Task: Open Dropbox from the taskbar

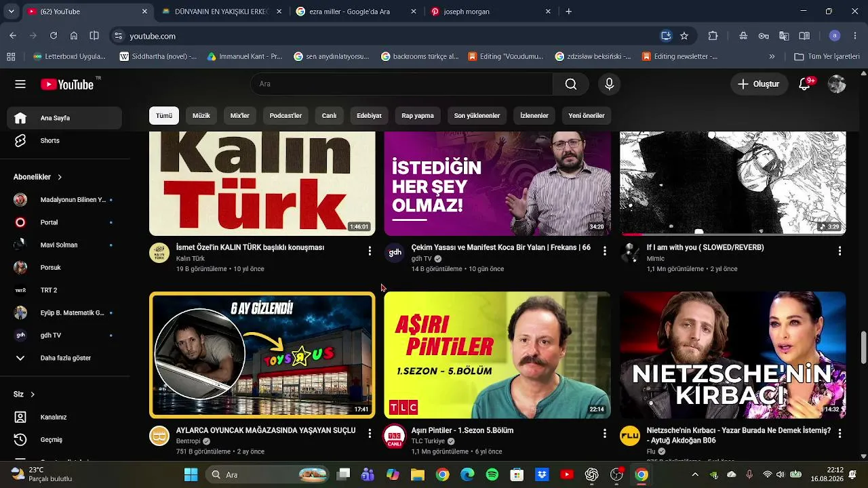Action: [x=542, y=474]
